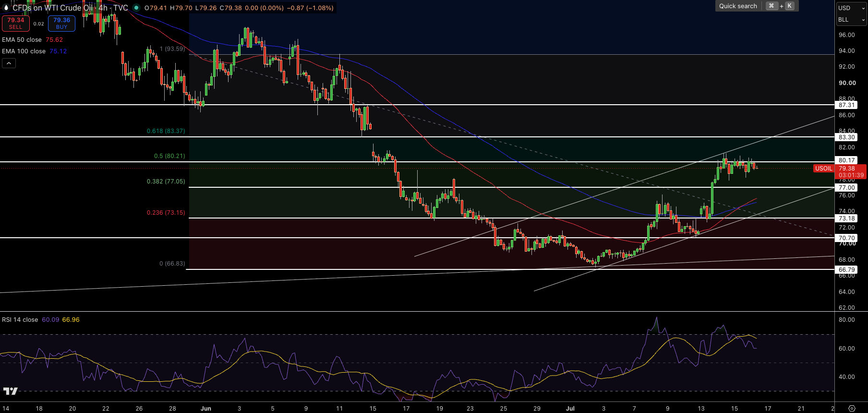Click the 0.382 (77.05) Fibonacci label

166,182
